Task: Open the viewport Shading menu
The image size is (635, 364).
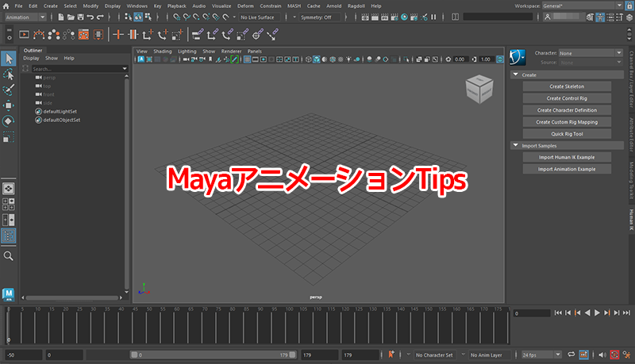Action: coord(163,52)
